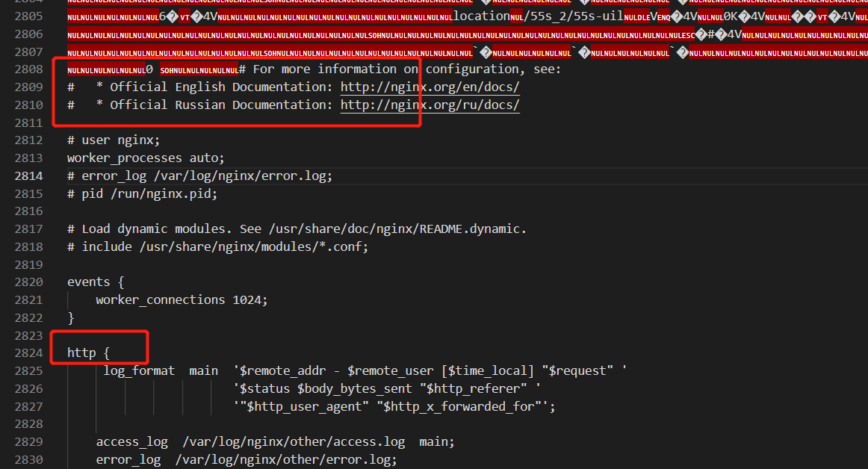Place cursor on "worker_processes auto;" text

coord(146,158)
